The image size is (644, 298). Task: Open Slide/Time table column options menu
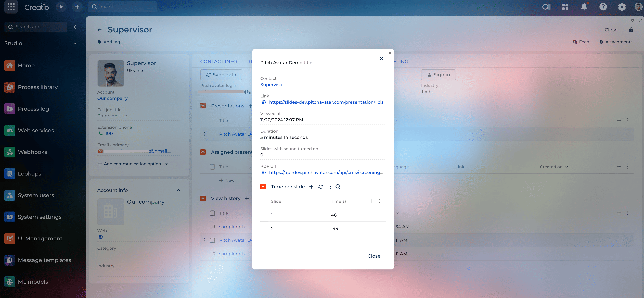pyautogui.click(x=379, y=201)
